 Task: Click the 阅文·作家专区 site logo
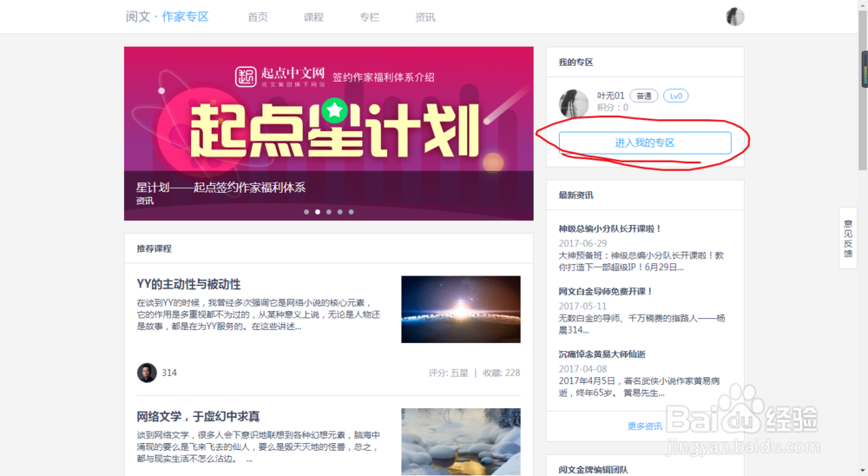pos(168,17)
